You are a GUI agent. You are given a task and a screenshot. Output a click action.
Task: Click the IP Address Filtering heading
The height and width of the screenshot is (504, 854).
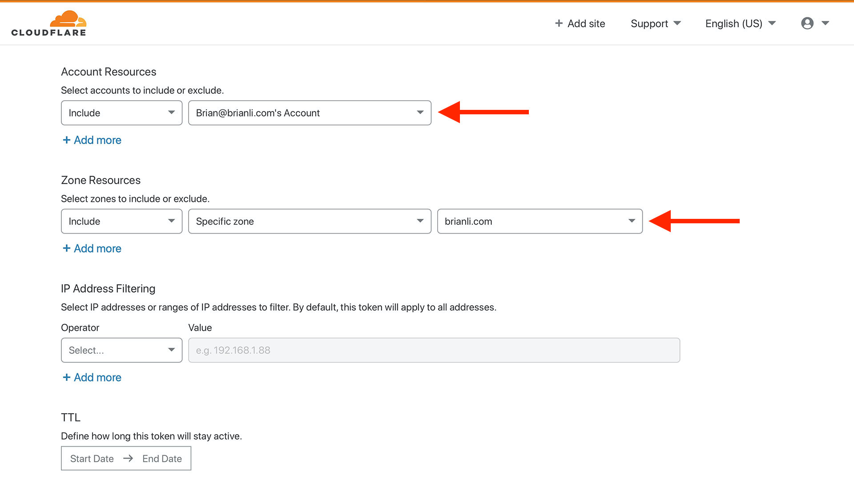pos(108,289)
